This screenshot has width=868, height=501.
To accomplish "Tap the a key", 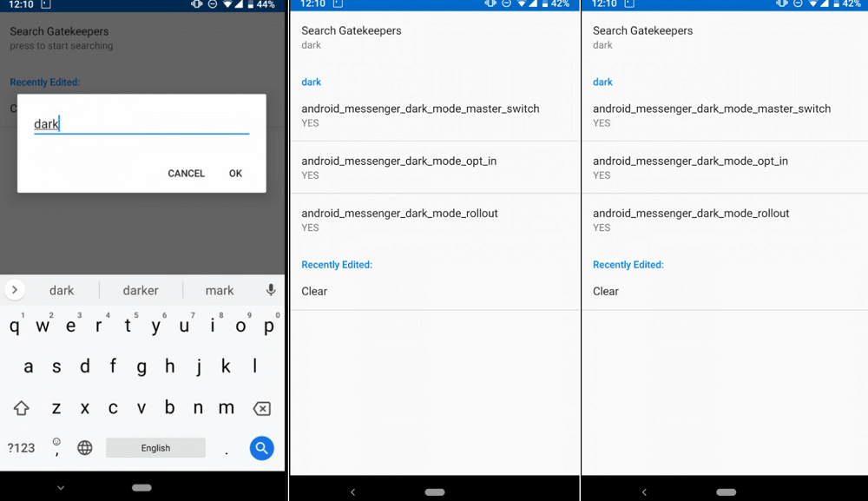I will pos(29,366).
